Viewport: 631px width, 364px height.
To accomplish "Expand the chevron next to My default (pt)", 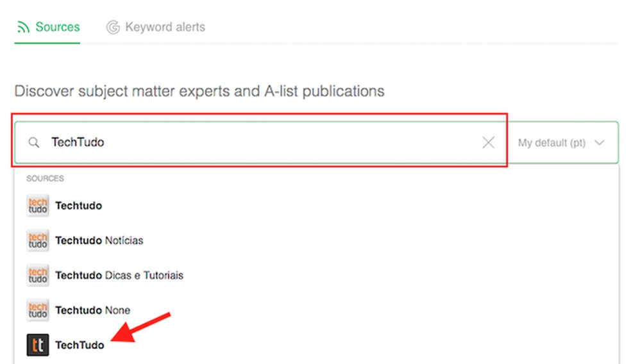I will pyautogui.click(x=600, y=143).
